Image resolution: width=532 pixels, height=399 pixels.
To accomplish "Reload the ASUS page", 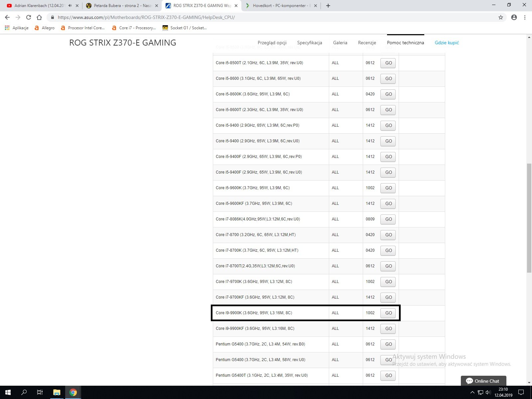I will [29, 17].
